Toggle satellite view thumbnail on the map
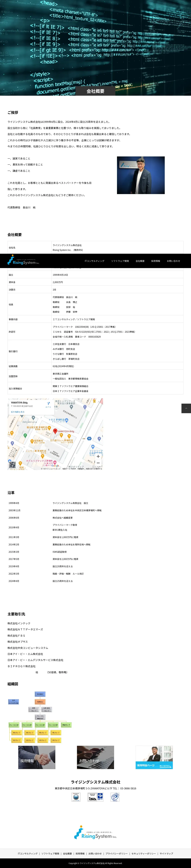191x868 pixels. 12,465
